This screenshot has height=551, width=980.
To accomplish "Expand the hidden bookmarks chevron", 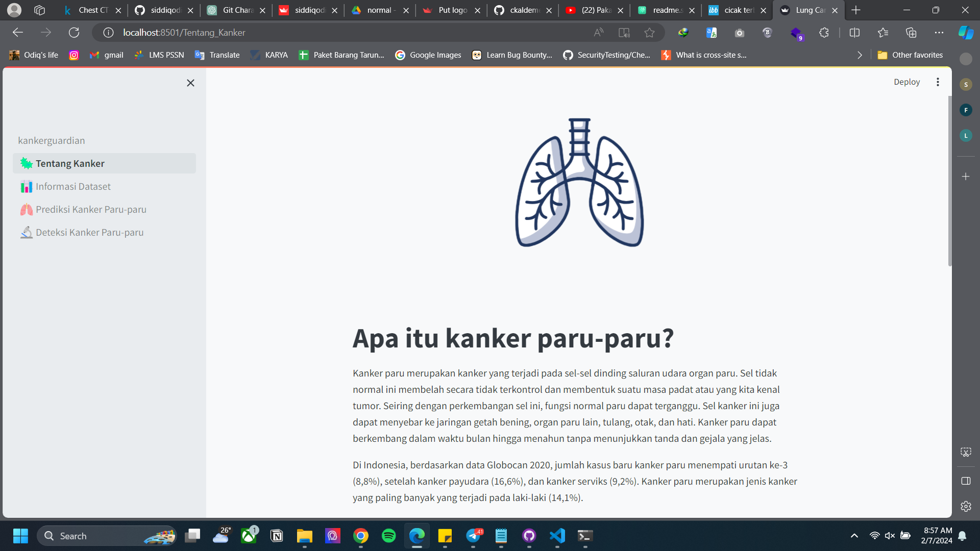I will pyautogui.click(x=860, y=55).
